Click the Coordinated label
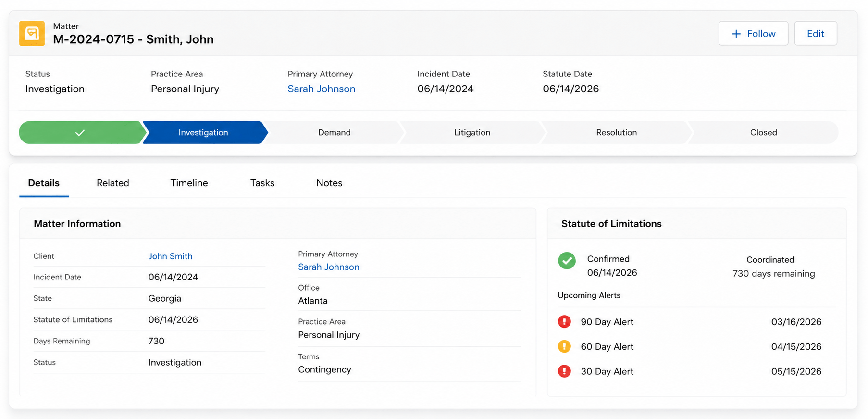Viewport: 868px width, 419px height. pos(770,260)
